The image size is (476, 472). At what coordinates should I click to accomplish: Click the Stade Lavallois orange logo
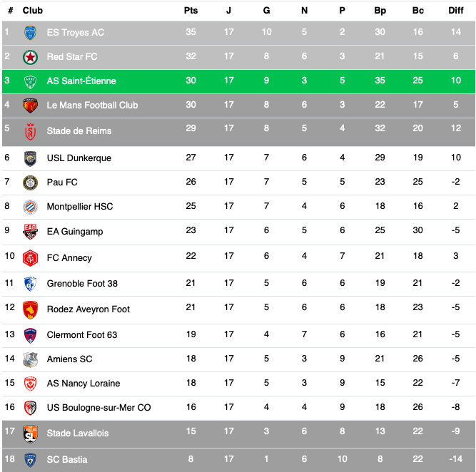click(30, 433)
